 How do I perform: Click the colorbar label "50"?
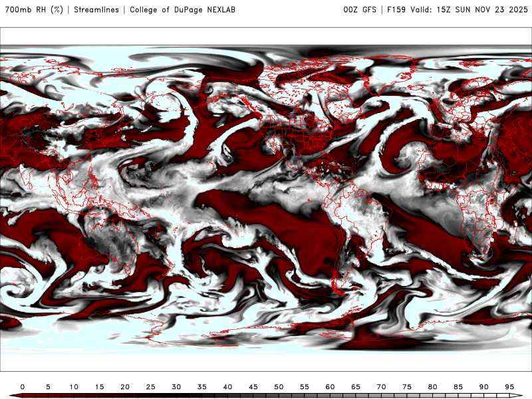pyautogui.click(x=279, y=387)
